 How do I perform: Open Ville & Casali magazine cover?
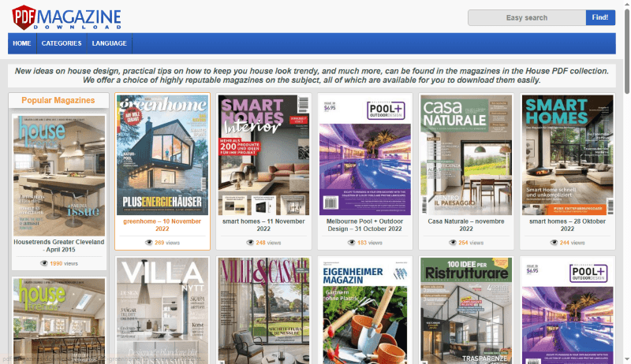pos(263,311)
